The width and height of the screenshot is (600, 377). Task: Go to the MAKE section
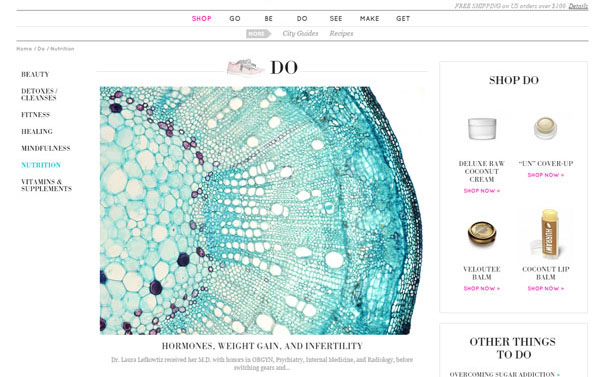(x=369, y=18)
